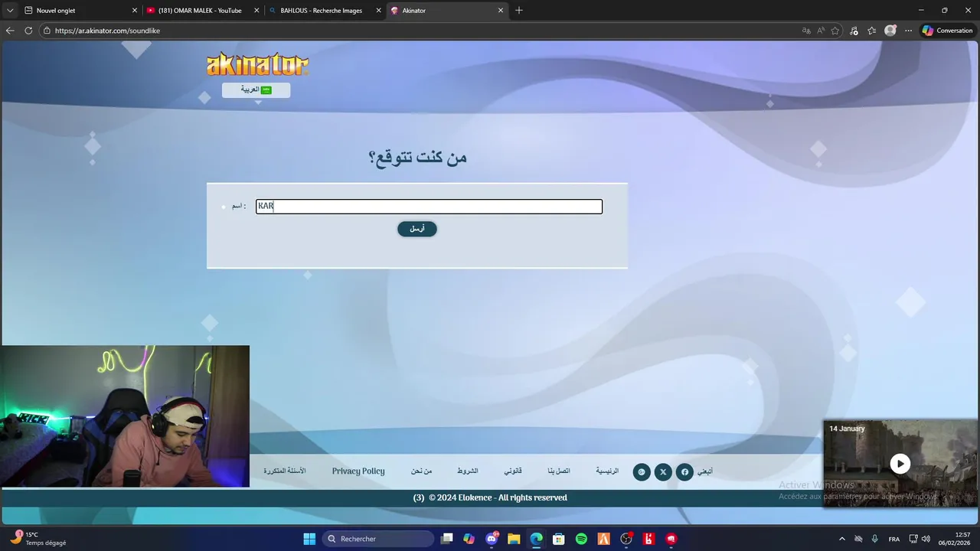
Task: Open Microsoft Edge taskbar icon
Action: [537, 539]
